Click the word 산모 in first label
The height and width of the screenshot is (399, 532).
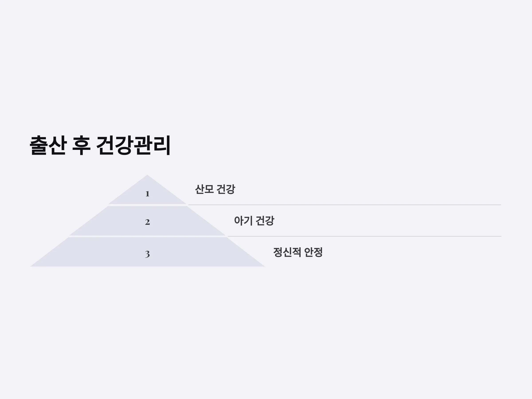[x=204, y=189]
